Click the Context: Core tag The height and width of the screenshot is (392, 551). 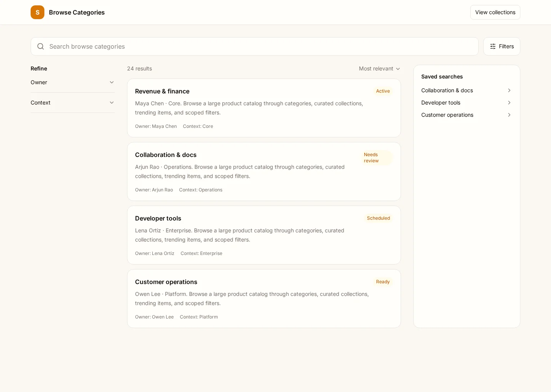[x=198, y=126]
